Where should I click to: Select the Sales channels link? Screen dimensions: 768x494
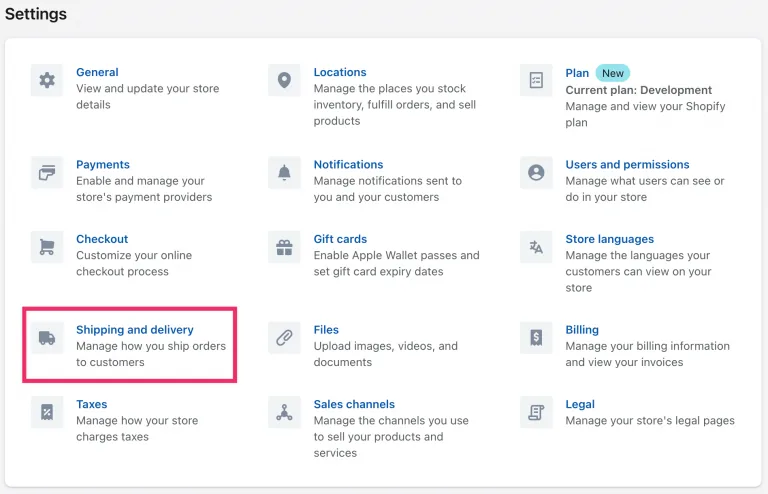tap(354, 404)
